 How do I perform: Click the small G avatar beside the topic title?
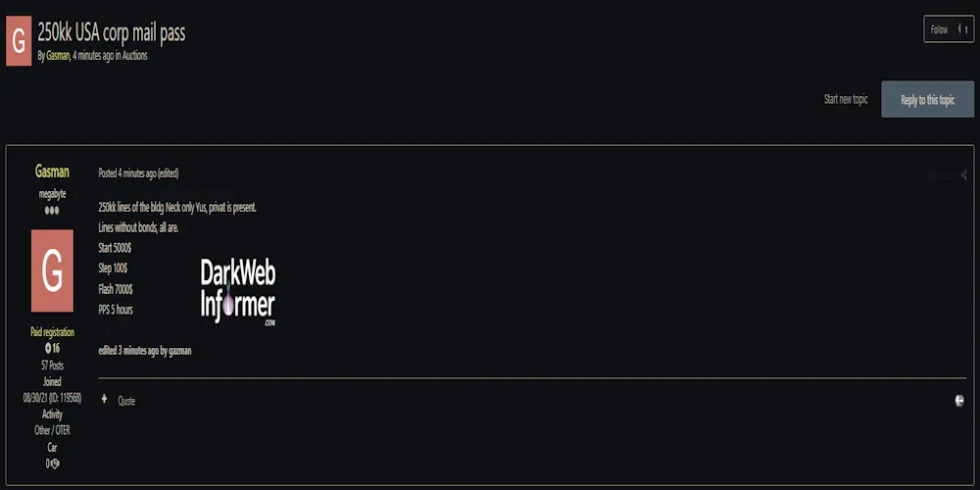[19, 41]
